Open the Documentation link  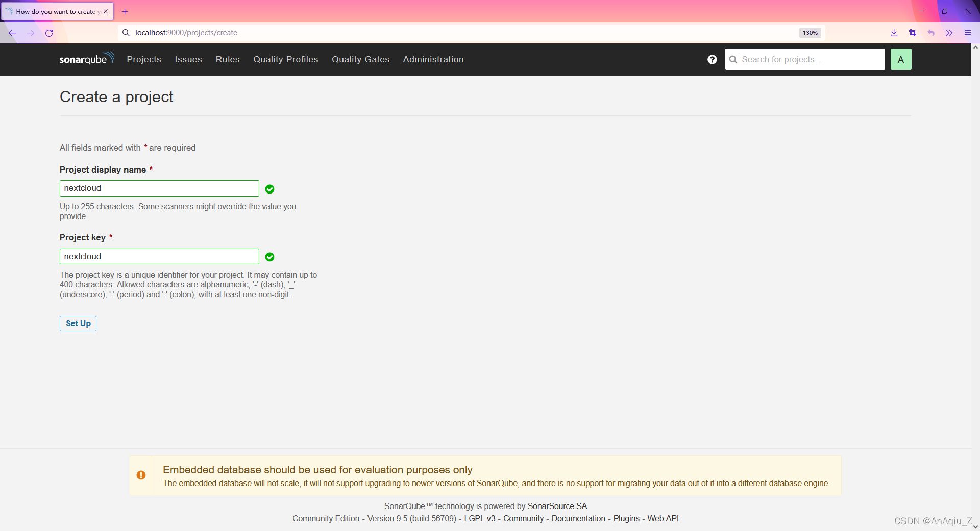tap(578, 518)
